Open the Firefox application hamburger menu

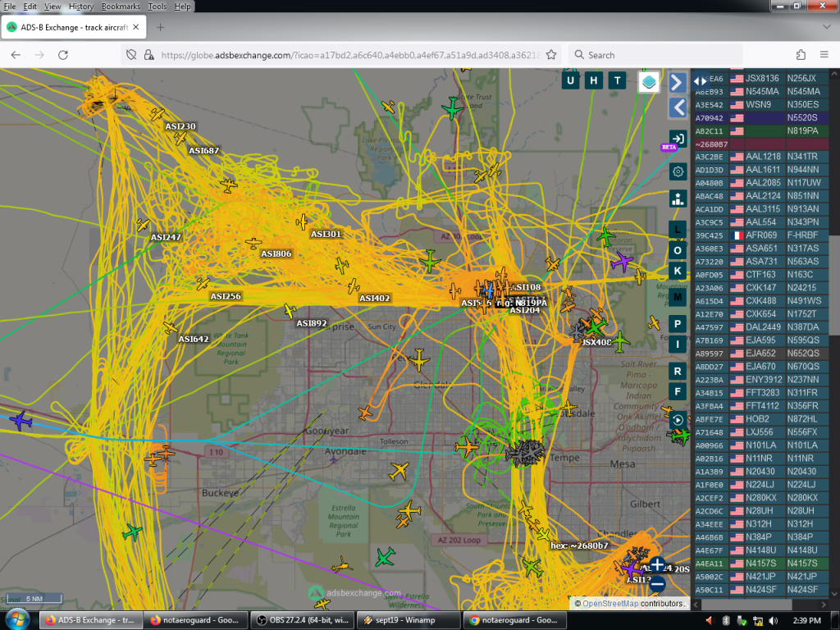pyautogui.click(x=824, y=55)
